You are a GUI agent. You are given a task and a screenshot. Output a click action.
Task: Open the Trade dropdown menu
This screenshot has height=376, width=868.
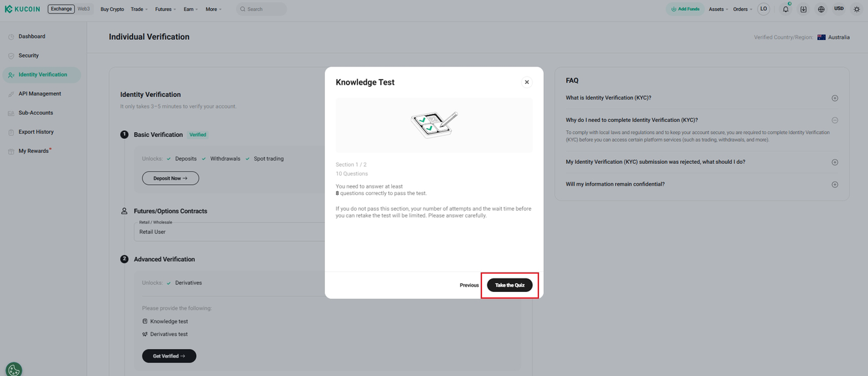point(139,9)
